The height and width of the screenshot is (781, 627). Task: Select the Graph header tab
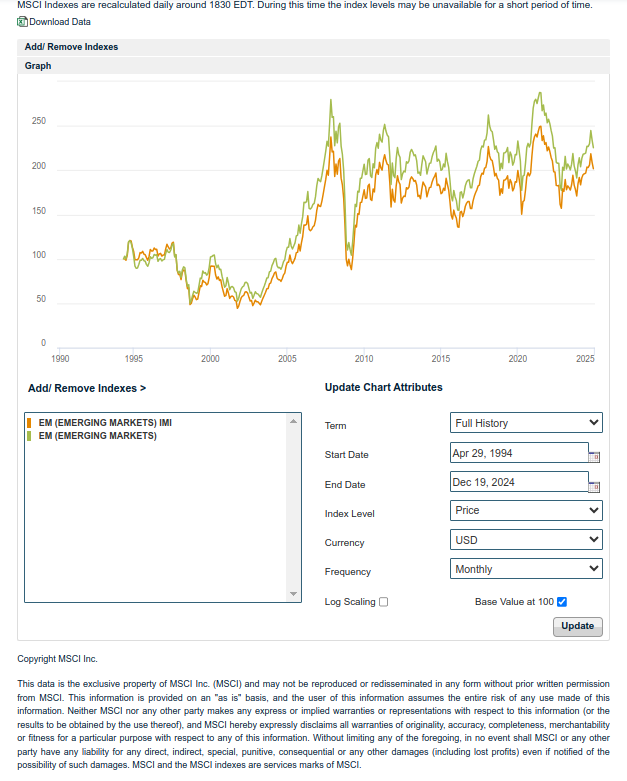point(38,66)
